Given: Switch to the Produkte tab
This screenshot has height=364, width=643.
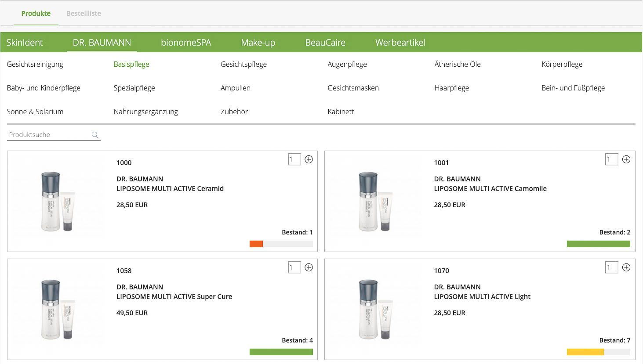Looking at the screenshot, I should pos(36,14).
